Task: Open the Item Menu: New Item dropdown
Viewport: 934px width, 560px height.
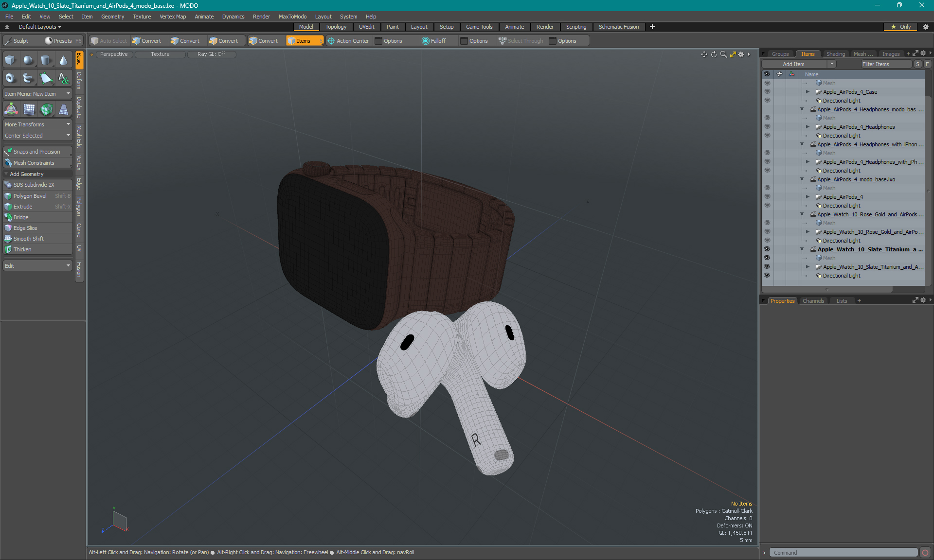Action: click(x=37, y=94)
